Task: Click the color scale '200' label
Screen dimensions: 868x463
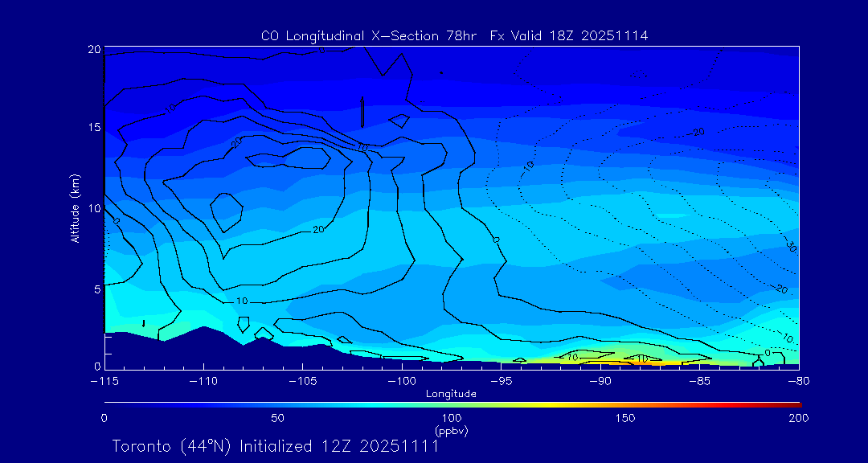Action: 800,418
